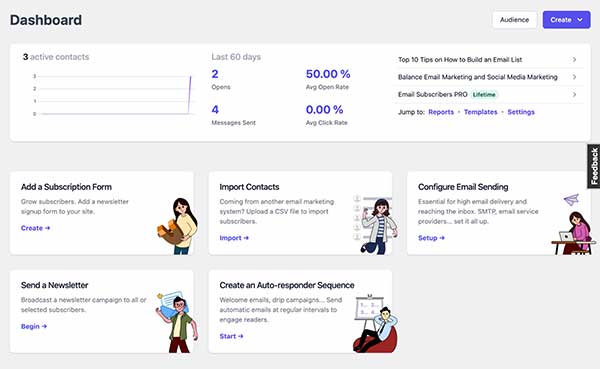This screenshot has height=369, width=600.
Task: Click chevron next to Balance Email Marketing row
Action: click(574, 77)
